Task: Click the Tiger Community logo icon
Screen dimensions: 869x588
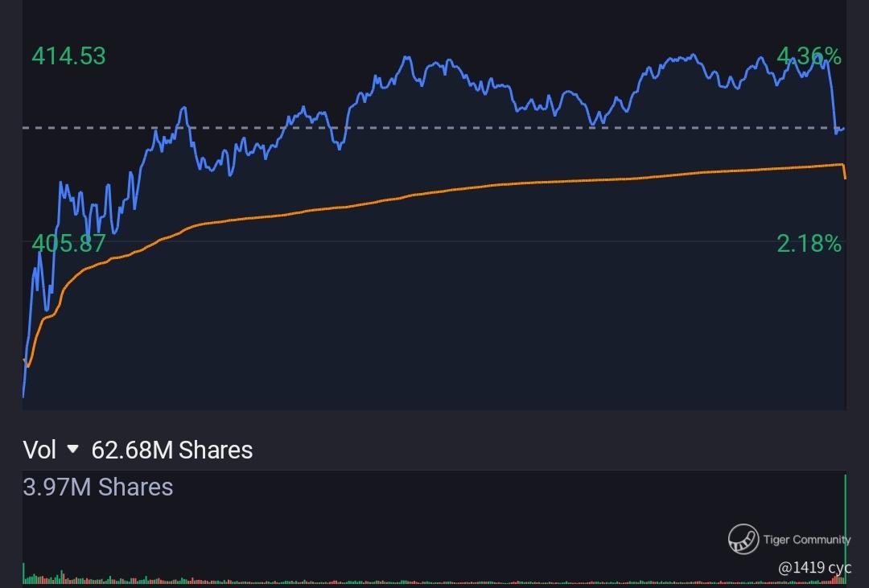Action: [743, 539]
